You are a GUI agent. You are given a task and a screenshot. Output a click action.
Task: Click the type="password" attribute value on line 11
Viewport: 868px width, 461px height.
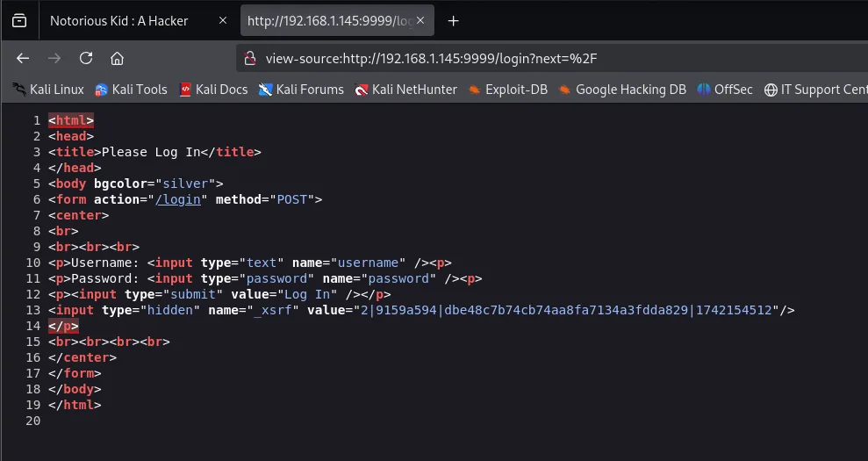click(x=276, y=278)
